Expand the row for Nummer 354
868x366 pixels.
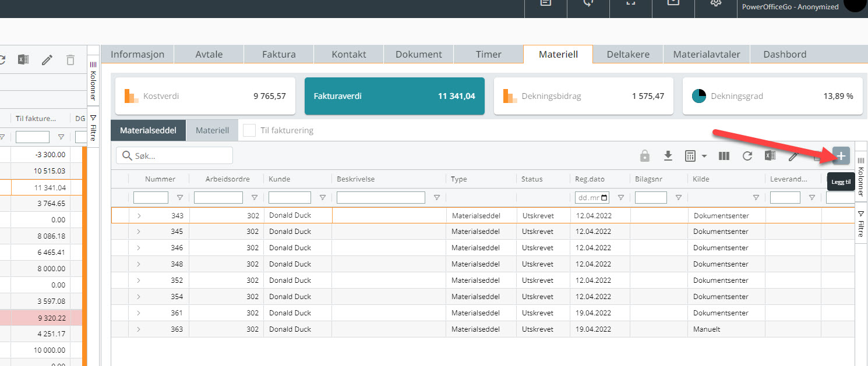(139, 297)
